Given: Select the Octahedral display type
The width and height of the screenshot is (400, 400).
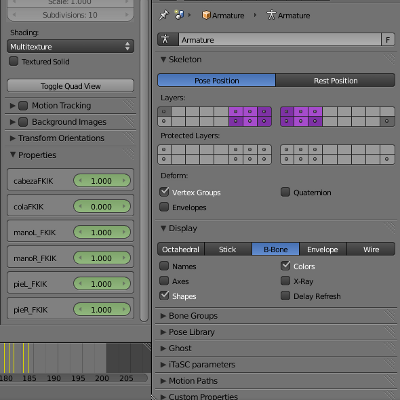Looking at the screenshot, I should [181, 249].
